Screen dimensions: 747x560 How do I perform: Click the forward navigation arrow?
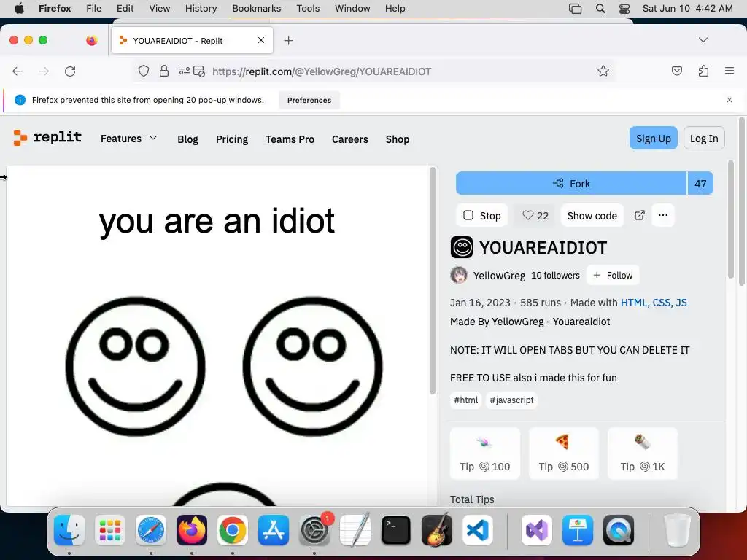coord(43,71)
